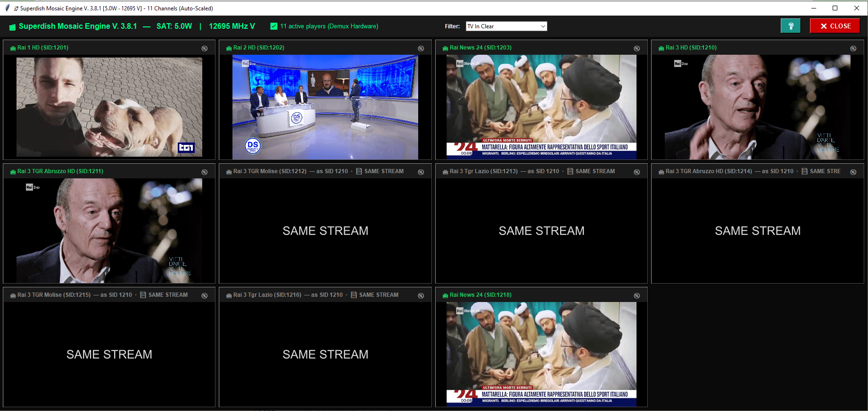Click TV icon beside Rai 3 HD (SID:1210)
The width and height of the screenshot is (868, 411).
661,48
